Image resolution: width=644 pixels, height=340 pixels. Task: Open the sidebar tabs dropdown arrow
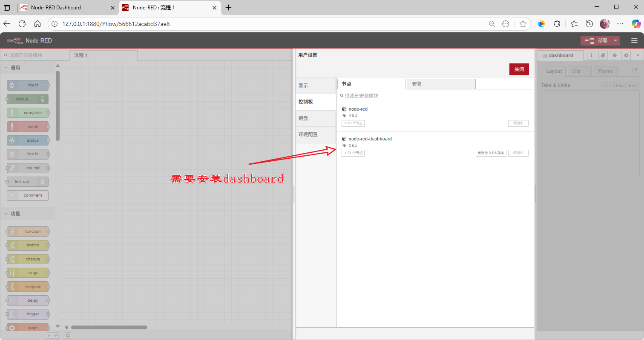638,55
